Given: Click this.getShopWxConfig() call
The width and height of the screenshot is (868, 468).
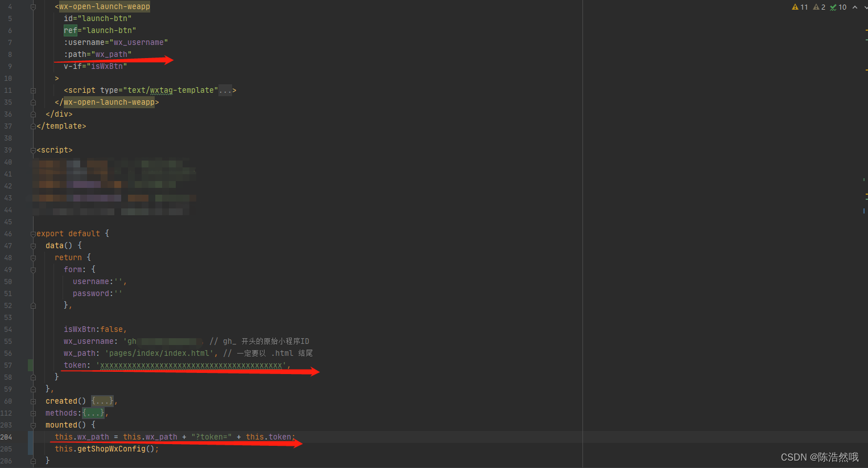Looking at the screenshot, I should tap(107, 449).
